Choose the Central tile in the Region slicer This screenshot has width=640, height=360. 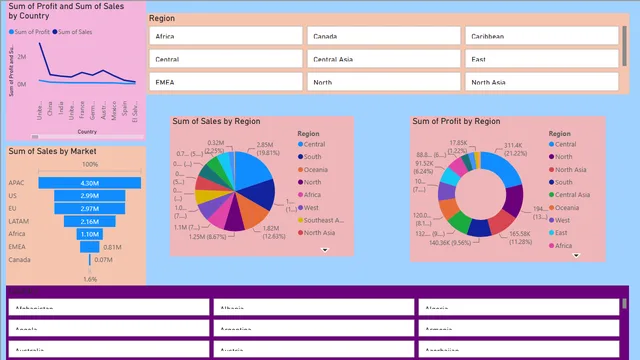click(226, 59)
